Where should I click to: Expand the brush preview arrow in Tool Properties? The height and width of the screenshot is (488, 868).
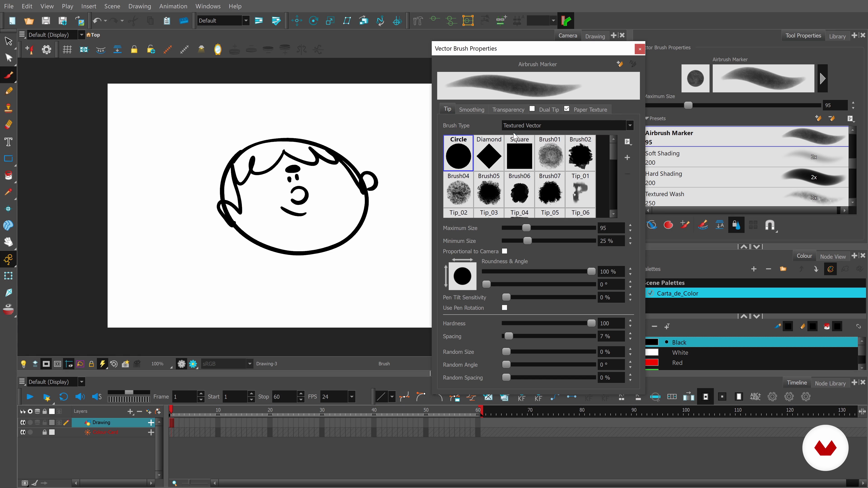tap(823, 78)
